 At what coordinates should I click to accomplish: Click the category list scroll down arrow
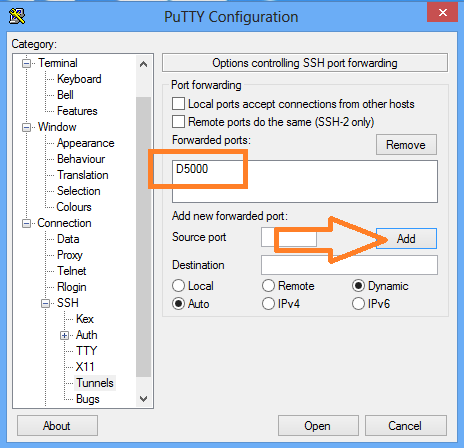pos(144,399)
